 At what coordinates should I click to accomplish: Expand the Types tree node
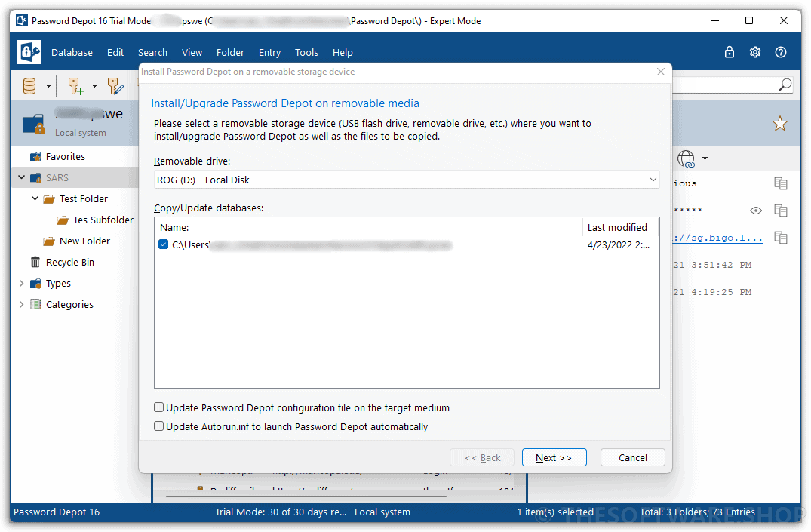pos(21,284)
